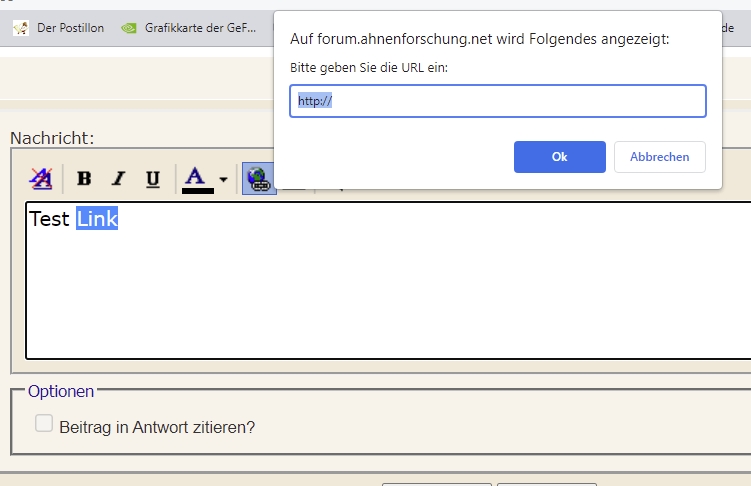Click the insert hyperlink globe icon
The height and width of the screenshot is (486, 751).
click(259, 179)
